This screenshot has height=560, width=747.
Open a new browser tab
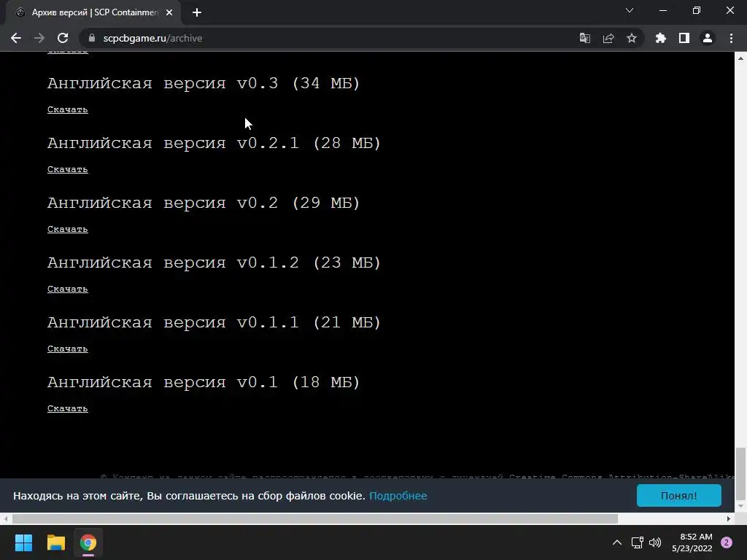(x=197, y=12)
